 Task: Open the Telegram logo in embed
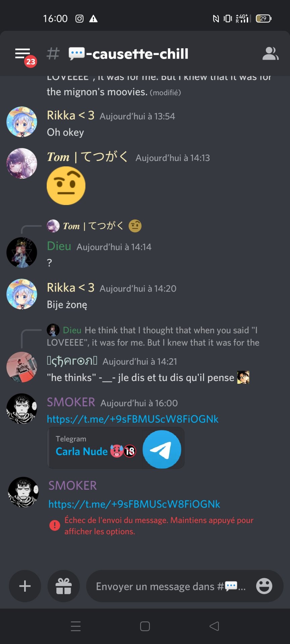coord(162,449)
